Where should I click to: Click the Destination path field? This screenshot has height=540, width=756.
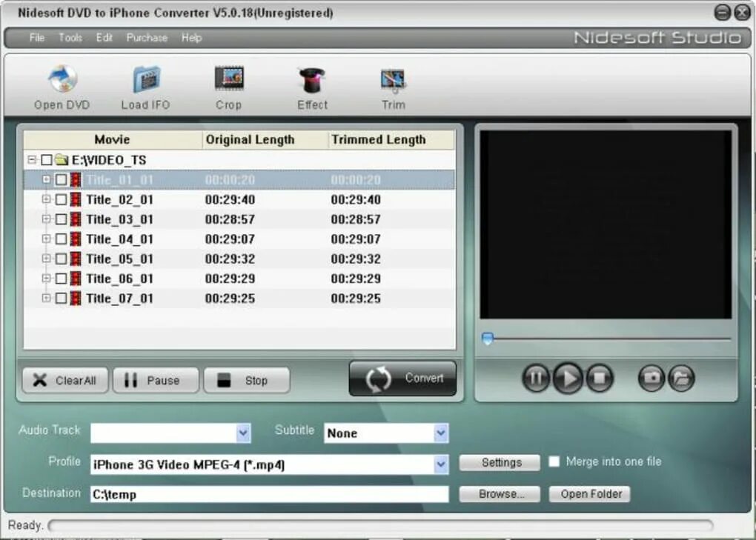[270, 494]
